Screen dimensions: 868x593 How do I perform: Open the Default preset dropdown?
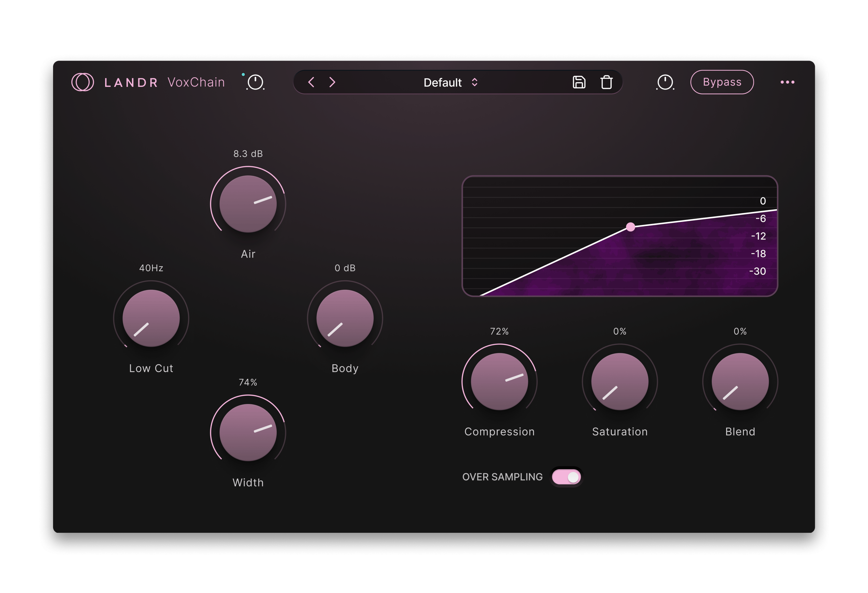click(x=443, y=83)
